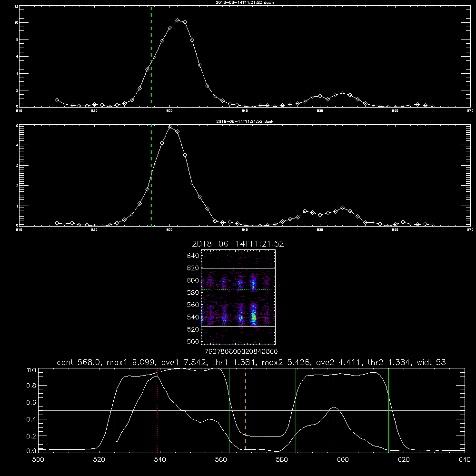Select the 'thr2 1.384' value
This screenshot has height=476, width=476.
click(x=389, y=362)
